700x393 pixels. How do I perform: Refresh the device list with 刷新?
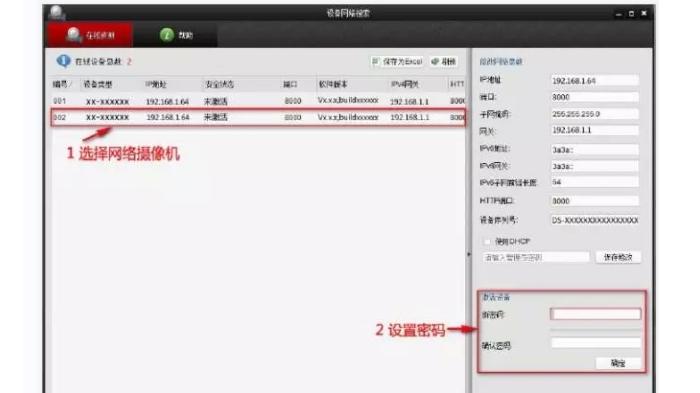point(444,62)
